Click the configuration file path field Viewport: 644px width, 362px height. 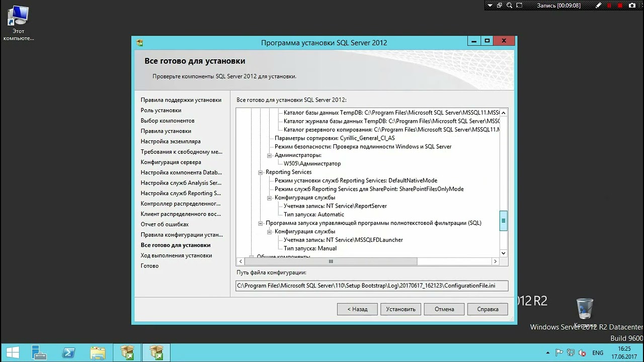372,286
